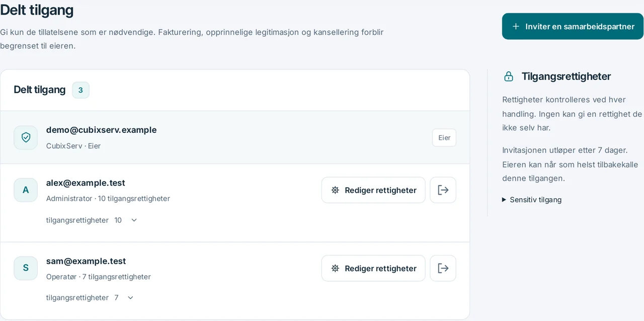
Task: Click the plus icon in invite button
Action: 516,26
